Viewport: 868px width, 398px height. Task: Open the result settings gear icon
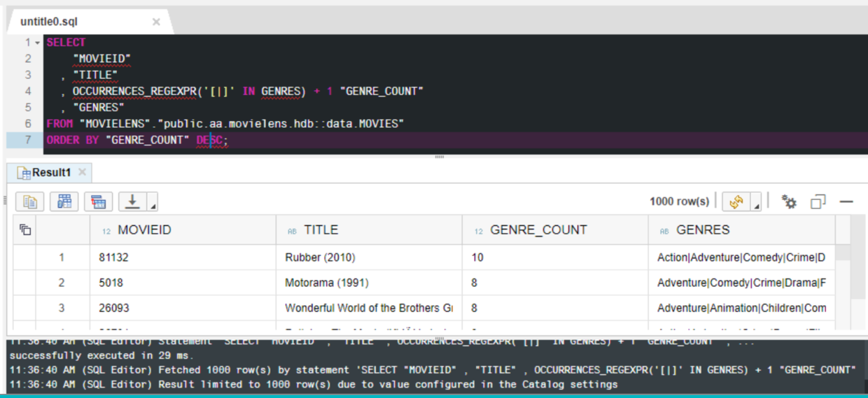pyautogui.click(x=790, y=202)
